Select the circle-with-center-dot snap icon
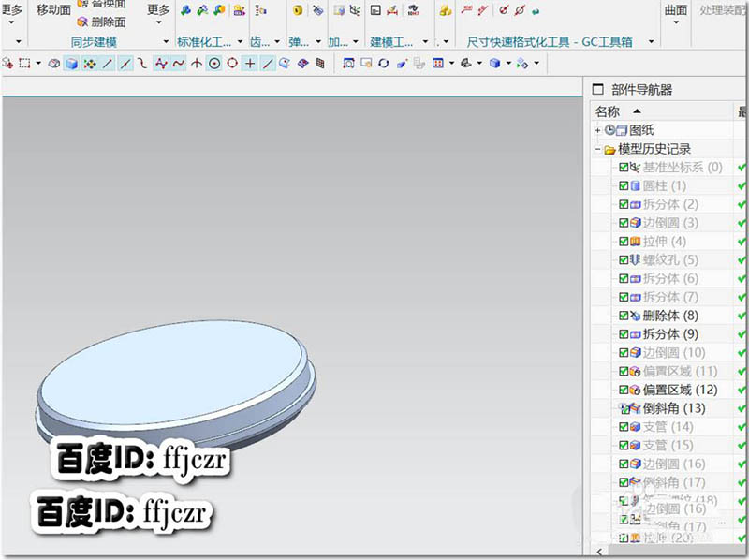Viewport: 749px width, 560px height. [x=213, y=64]
